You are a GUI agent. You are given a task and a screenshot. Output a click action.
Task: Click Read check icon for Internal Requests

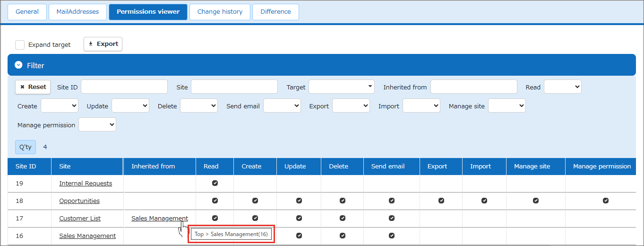coord(215,183)
